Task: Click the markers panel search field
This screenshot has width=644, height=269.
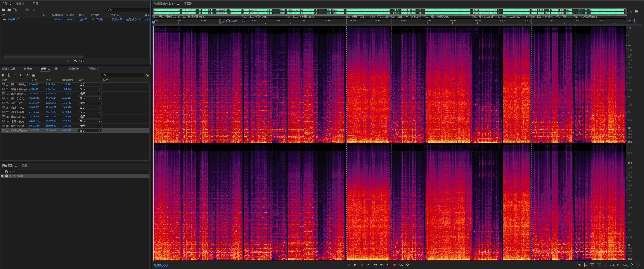Action: coord(124,75)
